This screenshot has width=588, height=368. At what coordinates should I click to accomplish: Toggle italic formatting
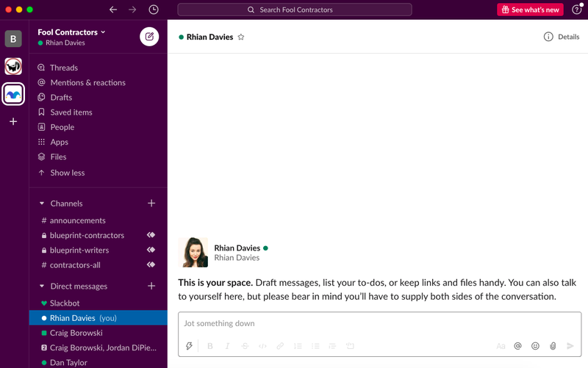coord(227,346)
